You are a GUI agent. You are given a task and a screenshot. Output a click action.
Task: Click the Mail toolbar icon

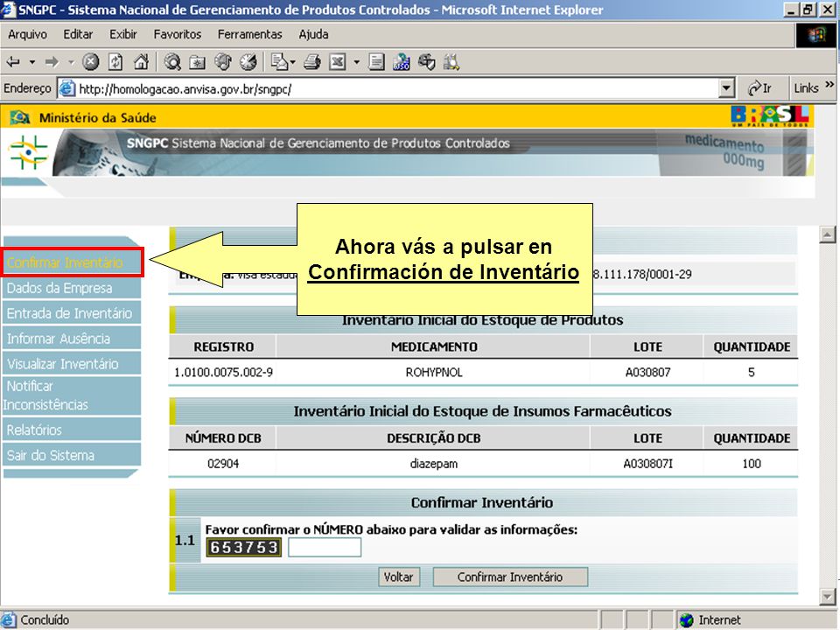[x=279, y=62]
